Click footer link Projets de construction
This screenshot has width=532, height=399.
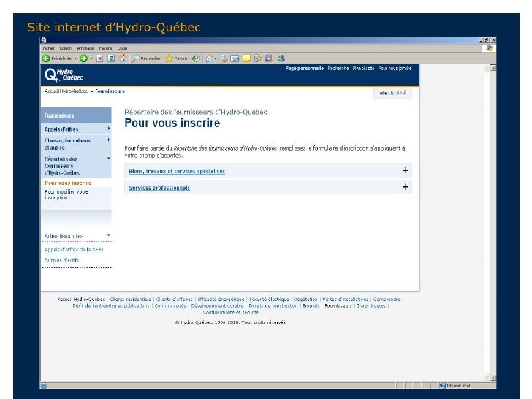pos(273,305)
